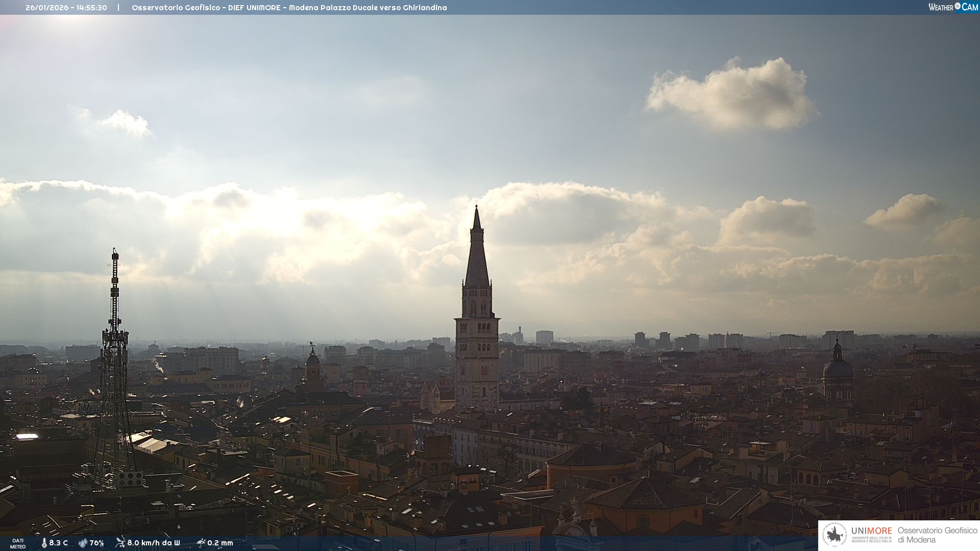Image resolution: width=980 pixels, height=551 pixels.
Task: Click the 8.3 C temperature reading
Action: (59, 543)
